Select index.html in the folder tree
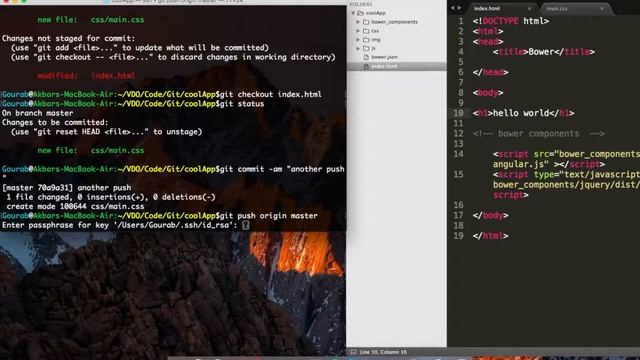The height and width of the screenshot is (360, 640). pos(384,66)
